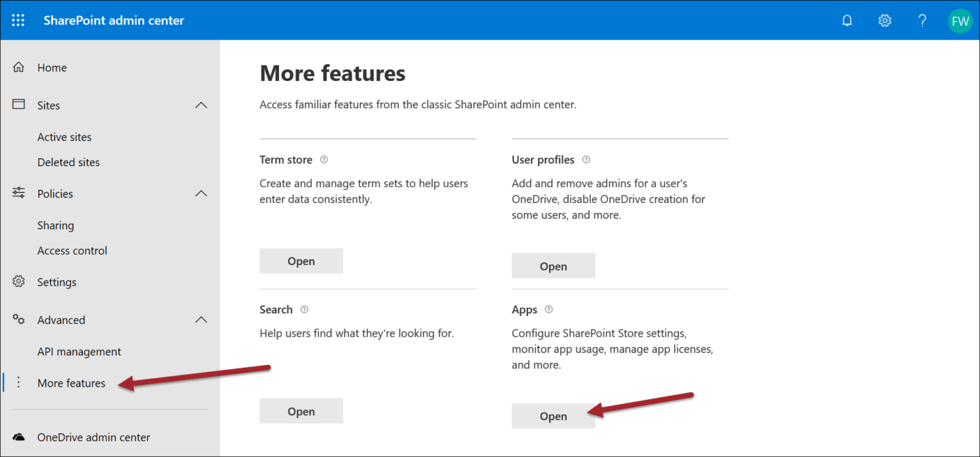Open the help question mark
This screenshot has width=980, height=457.
[922, 20]
